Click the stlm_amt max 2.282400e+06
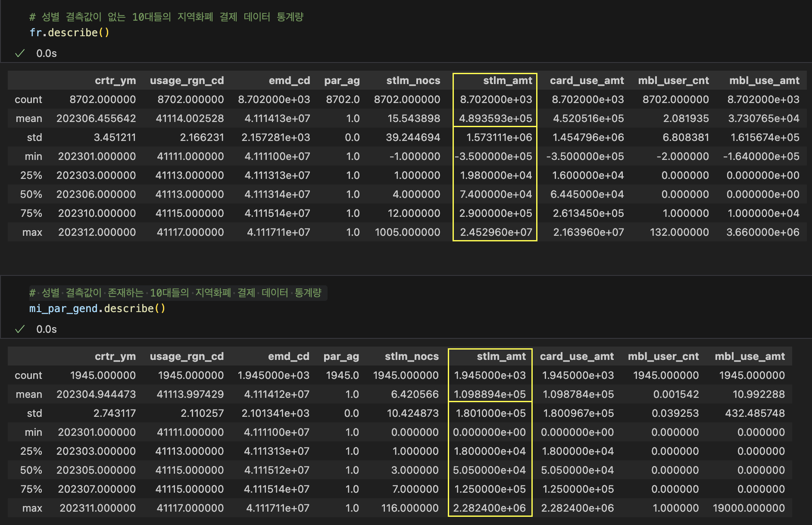 click(x=490, y=508)
